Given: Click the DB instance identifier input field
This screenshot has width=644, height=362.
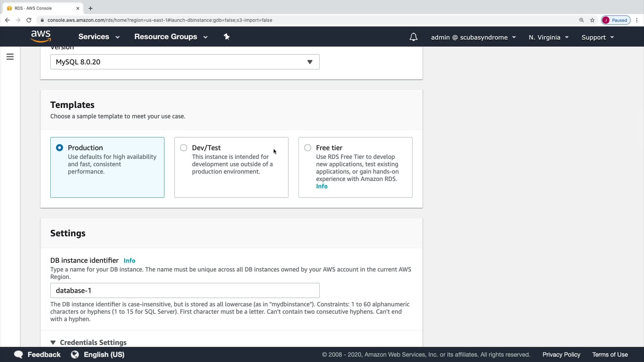Looking at the screenshot, I should pos(185,290).
